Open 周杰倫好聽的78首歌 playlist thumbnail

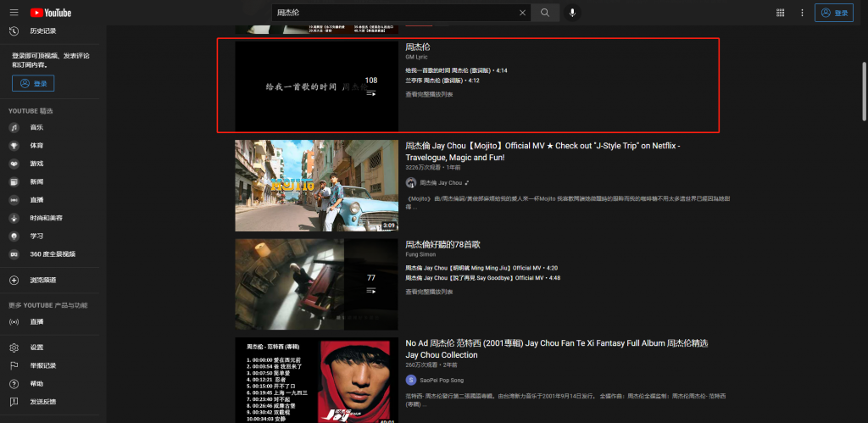[x=317, y=285]
